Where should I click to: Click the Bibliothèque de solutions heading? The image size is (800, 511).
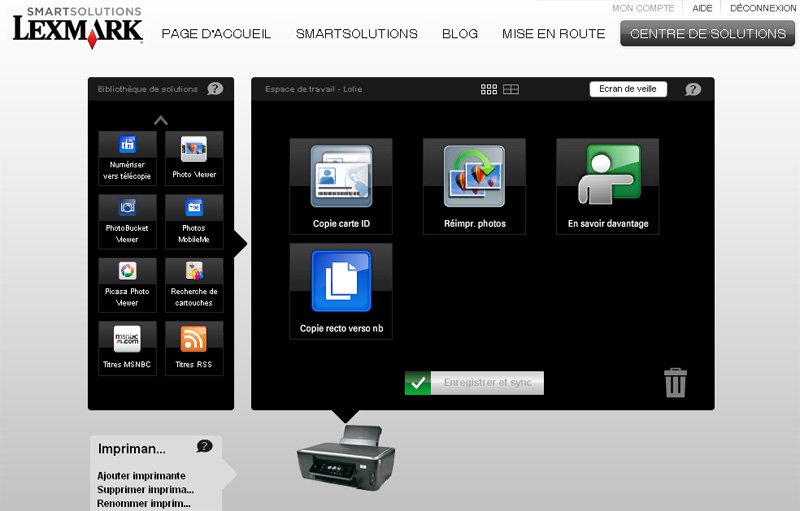147,89
